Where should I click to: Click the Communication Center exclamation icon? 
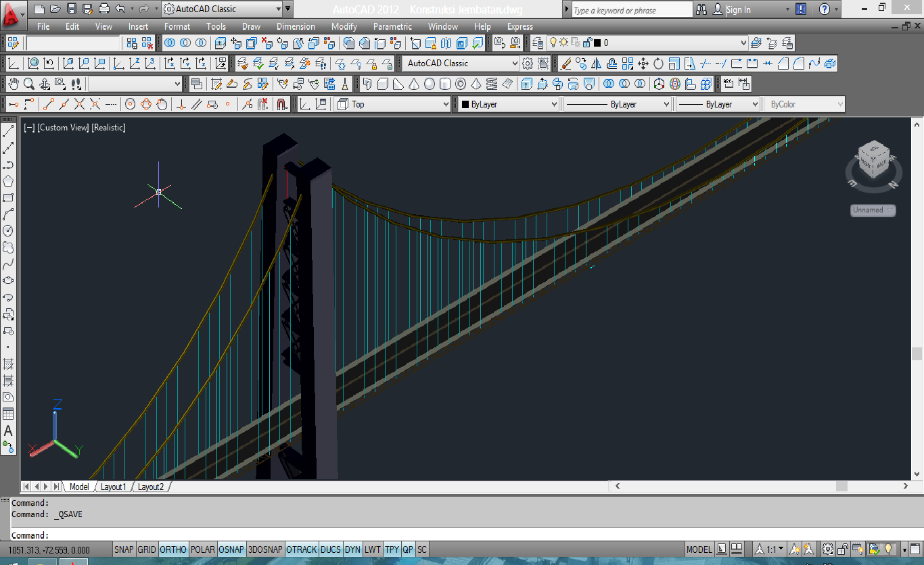click(801, 9)
